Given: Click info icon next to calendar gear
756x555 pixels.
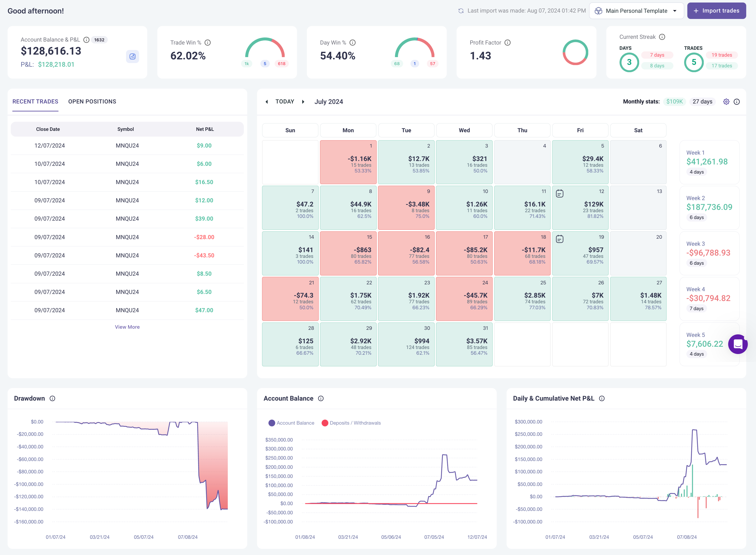Looking at the screenshot, I should point(737,102).
